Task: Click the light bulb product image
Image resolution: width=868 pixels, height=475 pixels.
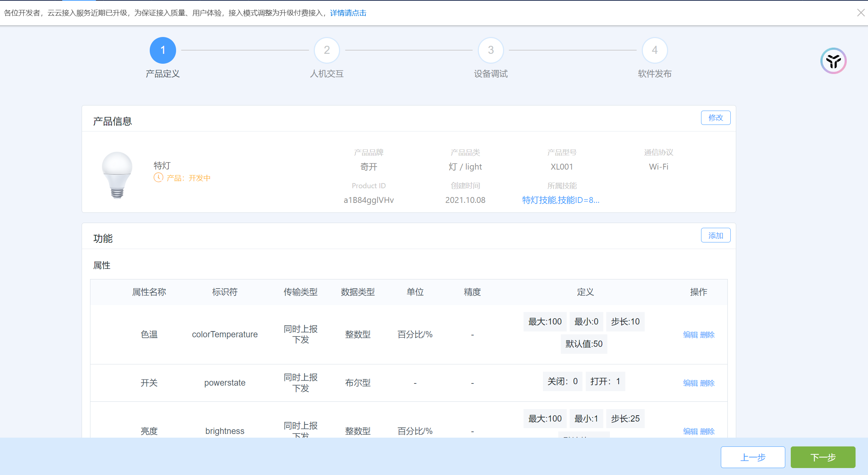Action: point(117,175)
